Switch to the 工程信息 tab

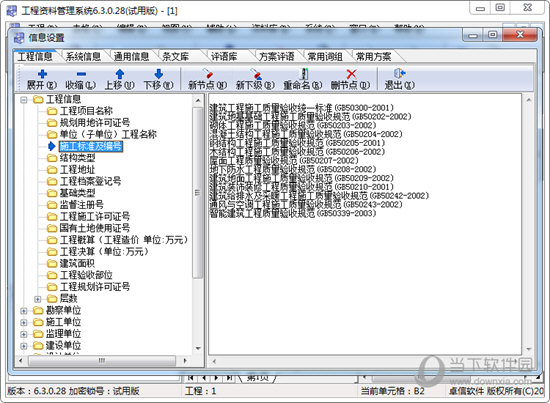(x=35, y=56)
